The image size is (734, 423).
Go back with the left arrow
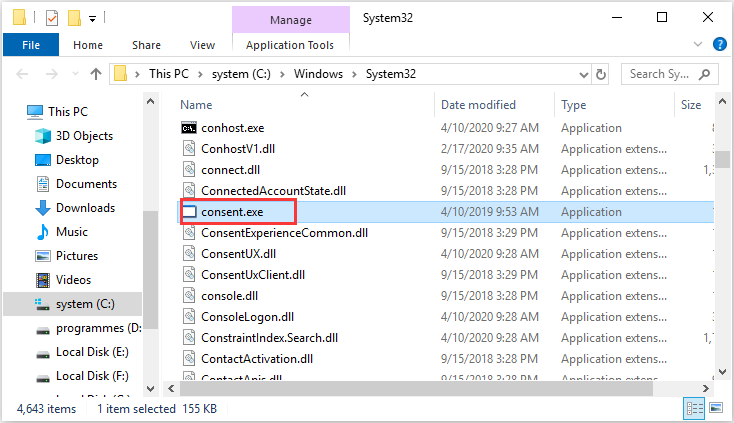22,74
